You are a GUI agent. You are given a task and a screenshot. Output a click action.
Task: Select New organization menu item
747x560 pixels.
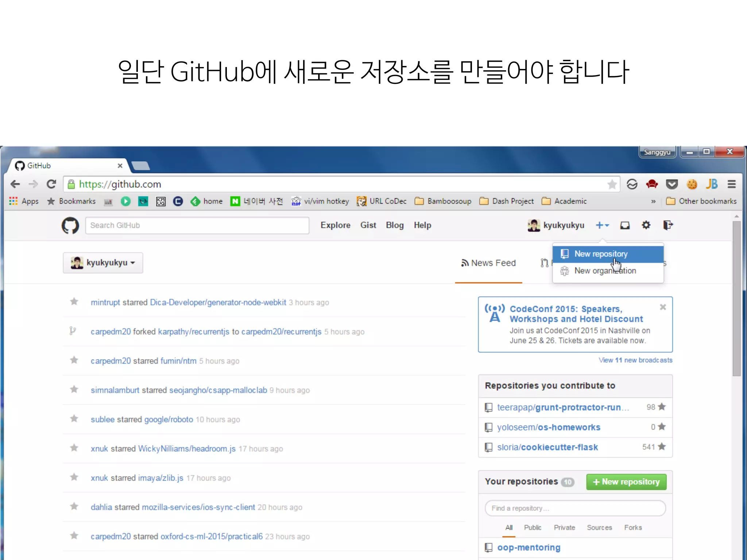pyautogui.click(x=608, y=271)
